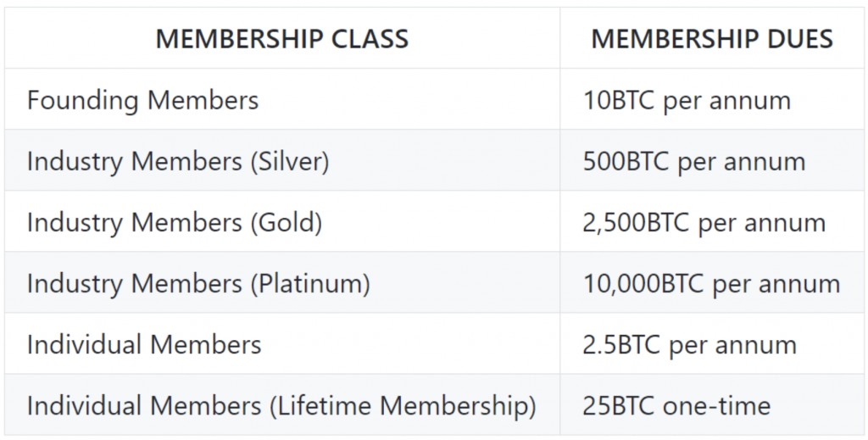
Task: Click the MEMBERSHIP DUES column header
Action: (712, 39)
